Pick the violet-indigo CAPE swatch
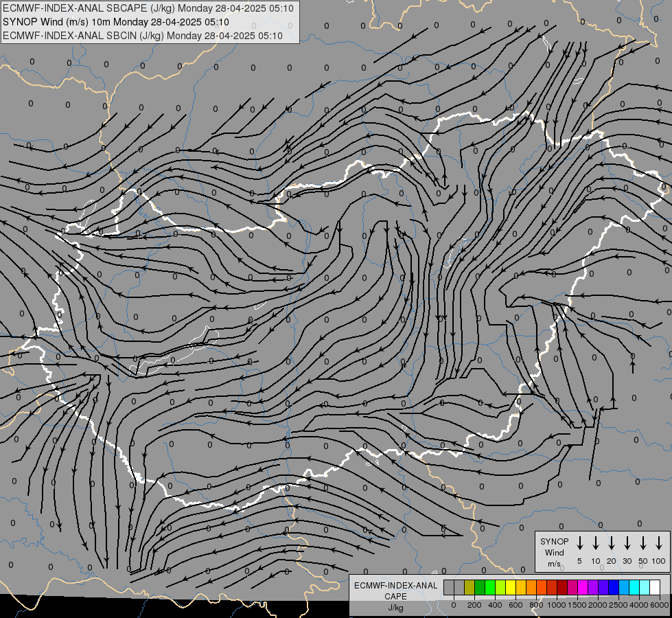Screen dimensions: 672x618 pyautogui.click(x=604, y=587)
